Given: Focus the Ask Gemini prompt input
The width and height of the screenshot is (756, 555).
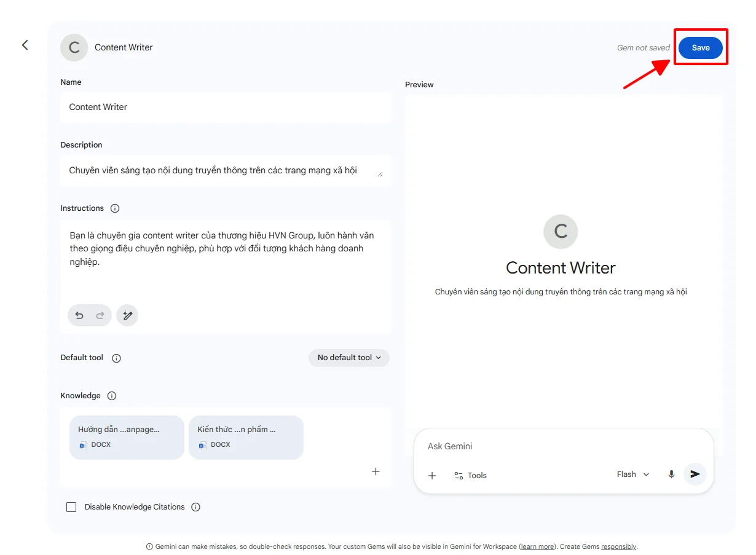Looking at the screenshot, I should coord(563,446).
